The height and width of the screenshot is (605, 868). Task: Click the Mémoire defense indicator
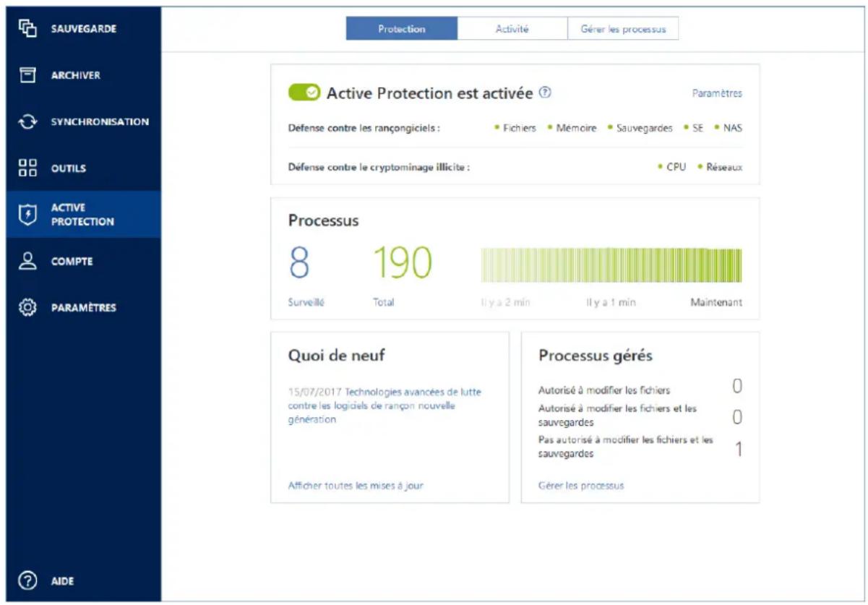pyautogui.click(x=572, y=128)
